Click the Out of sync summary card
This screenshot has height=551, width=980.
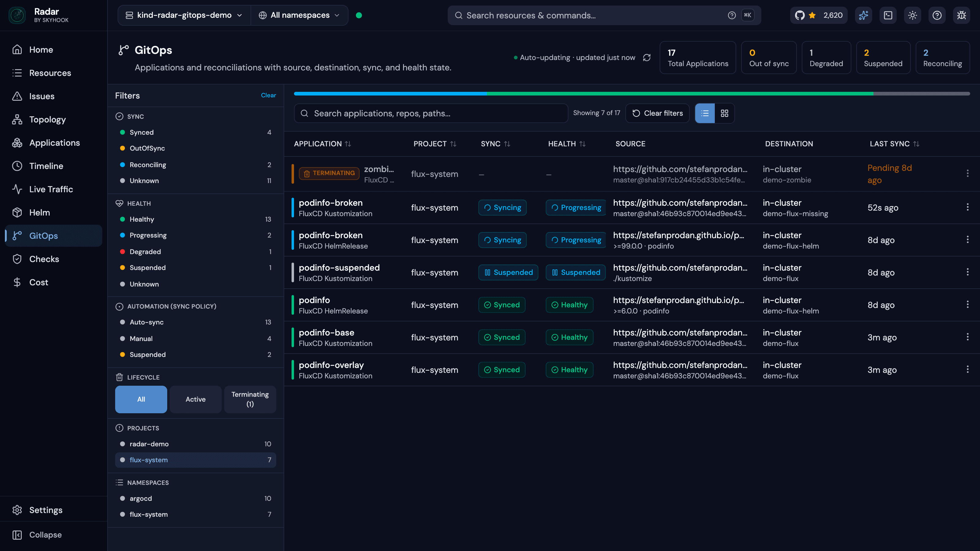click(768, 58)
